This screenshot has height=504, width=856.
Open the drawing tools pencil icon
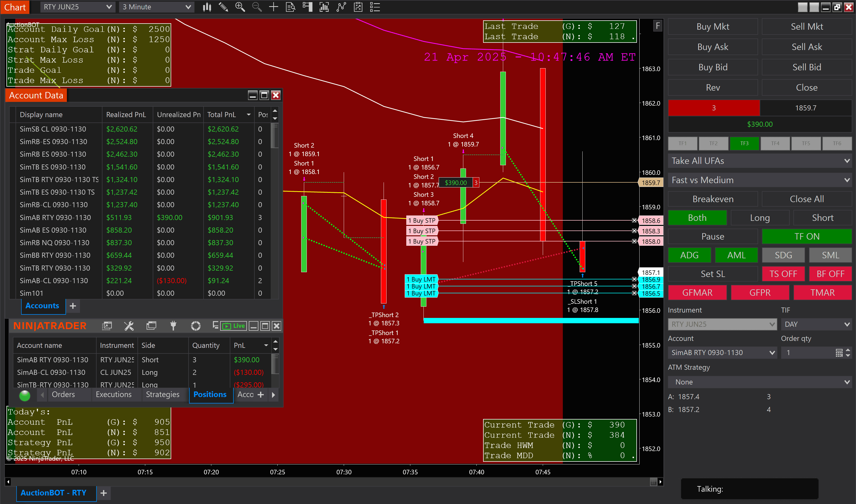tap(223, 7)
